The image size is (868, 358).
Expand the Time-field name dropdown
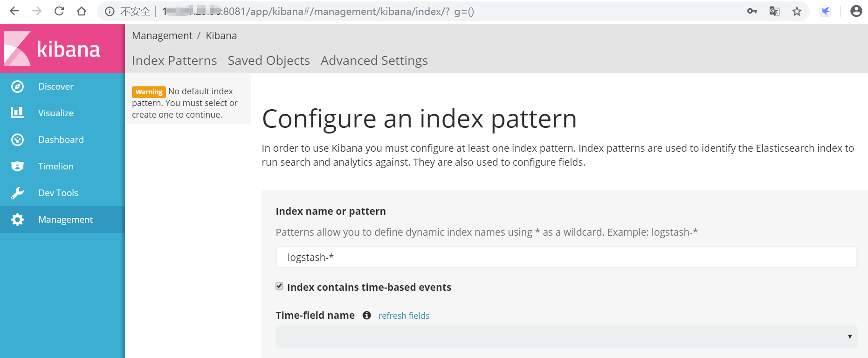pyautogui.click(x=566, y=337)
